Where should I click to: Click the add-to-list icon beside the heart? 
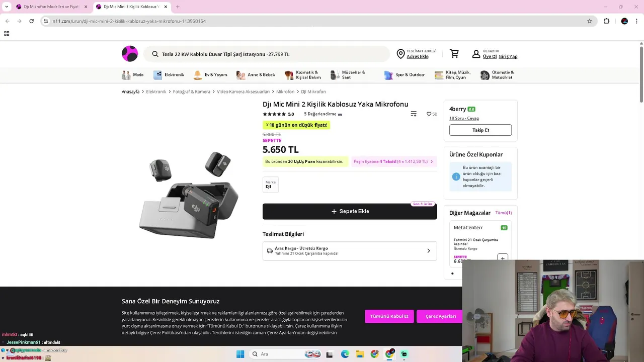[414, 114]
